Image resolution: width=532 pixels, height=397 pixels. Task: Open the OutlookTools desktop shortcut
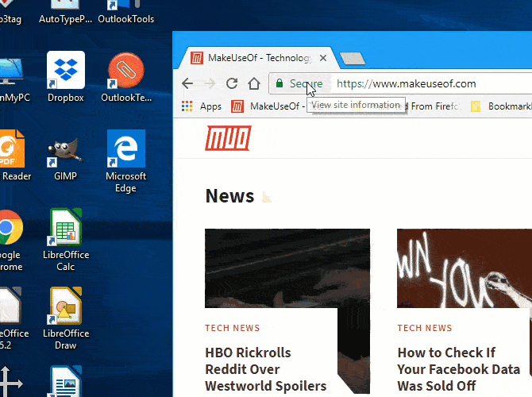[126, 12]
